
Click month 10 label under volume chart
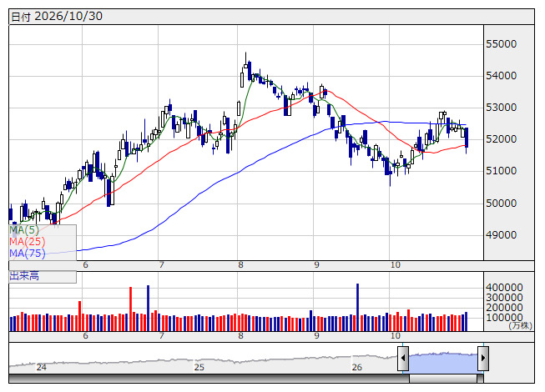(x=396, y=336)
